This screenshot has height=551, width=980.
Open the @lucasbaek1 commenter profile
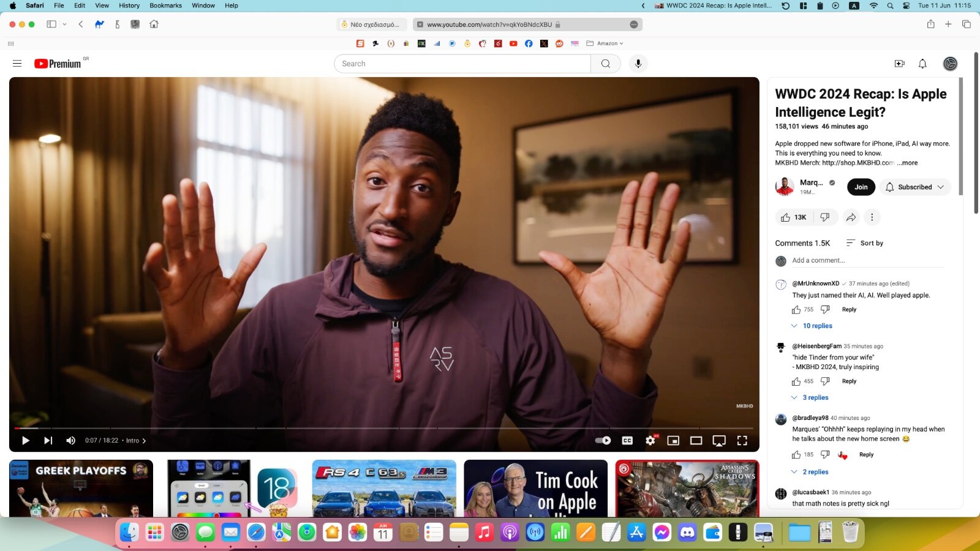tap(810, 492)
